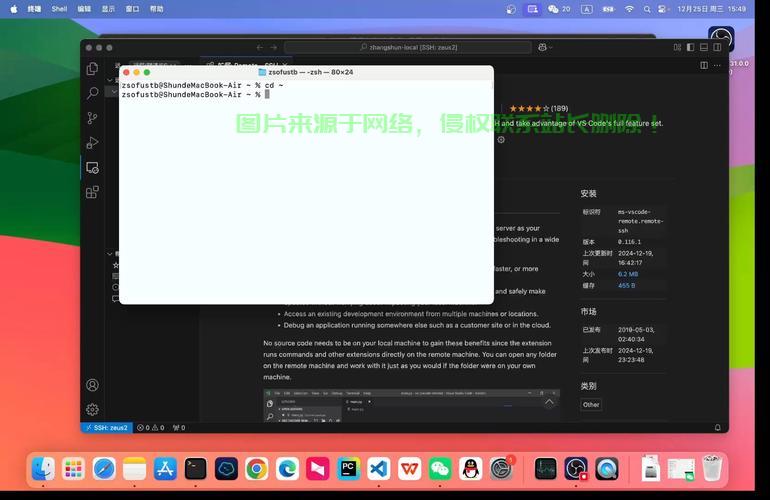Click the WeChat menu bar icon showing 20
The height and width of the screenshot is (500, 770).
559,9
